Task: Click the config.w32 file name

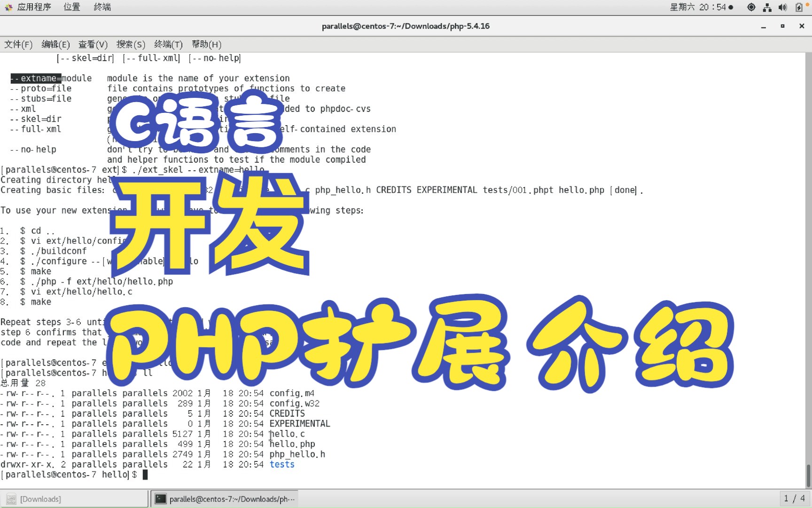Action: tap(295, 404)
